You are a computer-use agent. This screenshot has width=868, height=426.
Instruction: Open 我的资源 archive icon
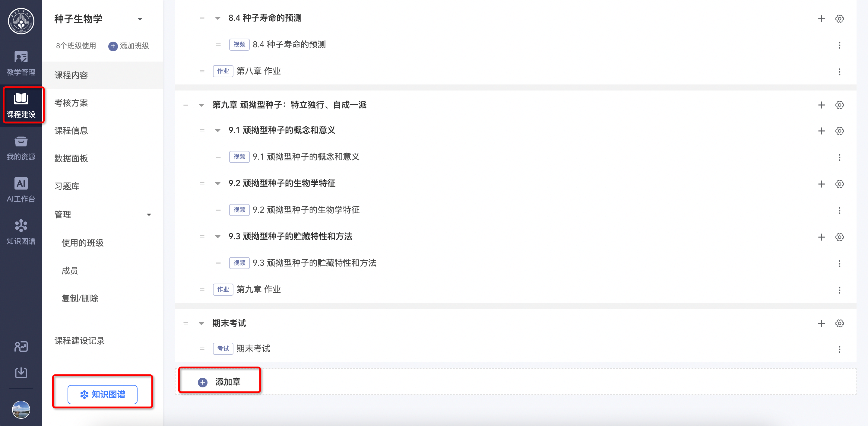(21, 141)
